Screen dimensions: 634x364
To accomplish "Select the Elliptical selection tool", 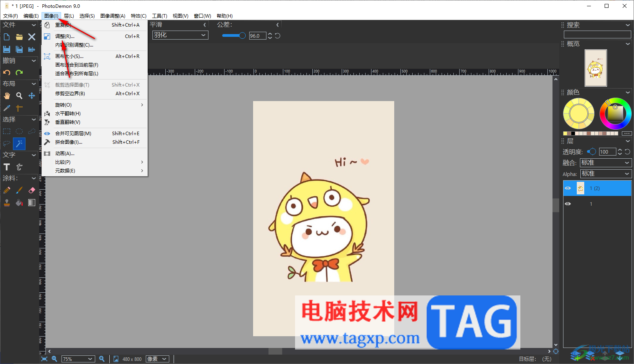I will (x=19, y=131).
